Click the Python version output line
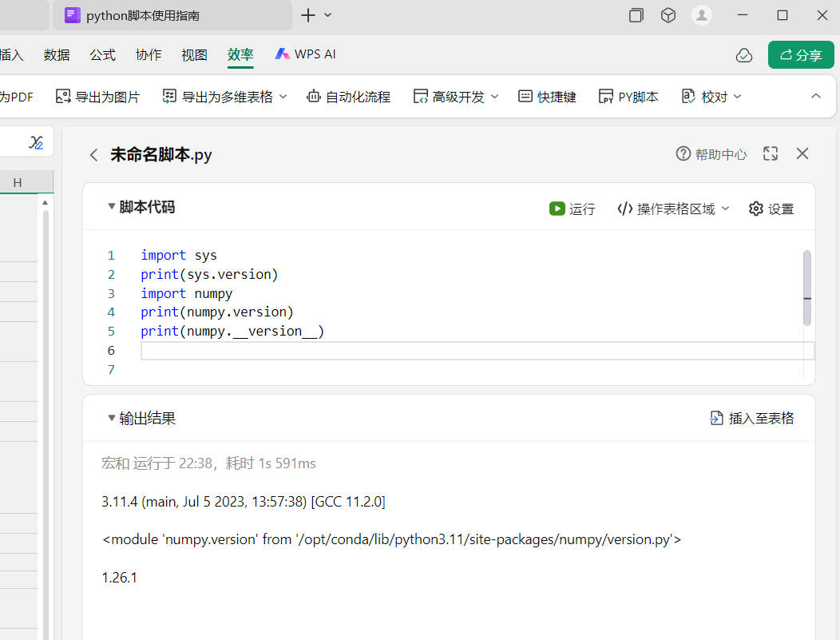 (244, 502)
